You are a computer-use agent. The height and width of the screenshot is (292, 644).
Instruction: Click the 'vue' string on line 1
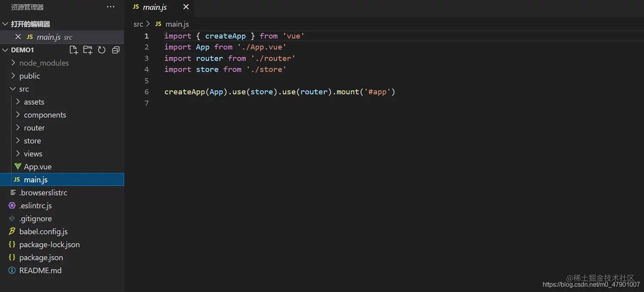pos(293,36)
